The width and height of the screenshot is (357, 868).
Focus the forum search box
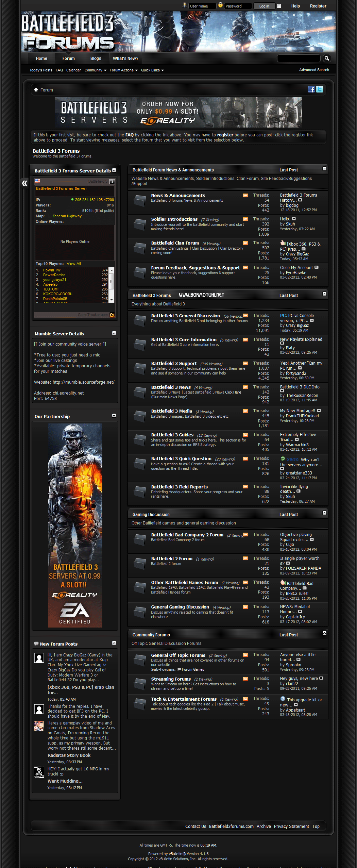tap(299, 59)
